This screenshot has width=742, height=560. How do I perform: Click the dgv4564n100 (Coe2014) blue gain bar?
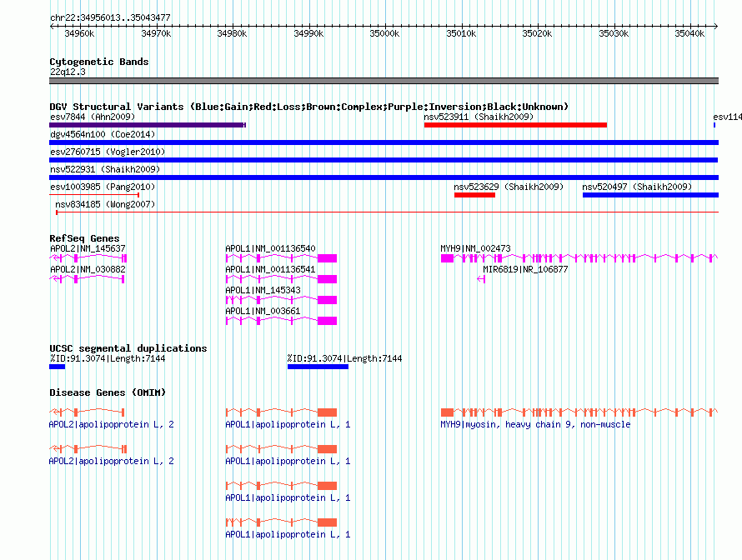point(384,142)
